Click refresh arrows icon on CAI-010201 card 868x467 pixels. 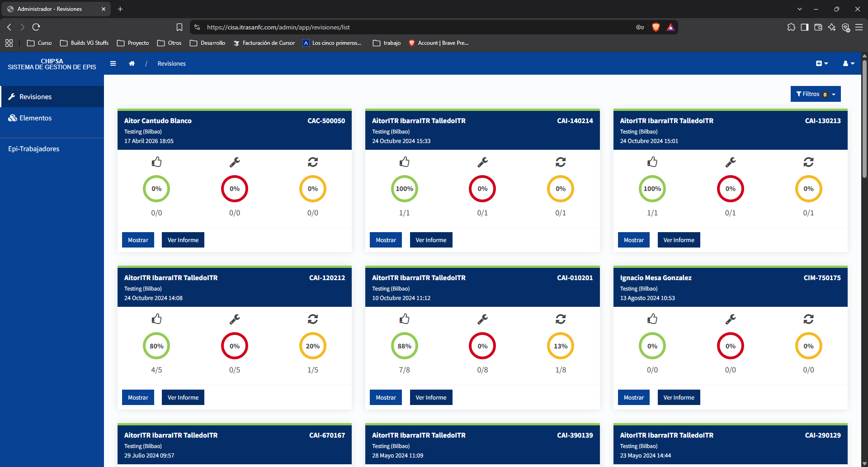(x=561, y=319)
